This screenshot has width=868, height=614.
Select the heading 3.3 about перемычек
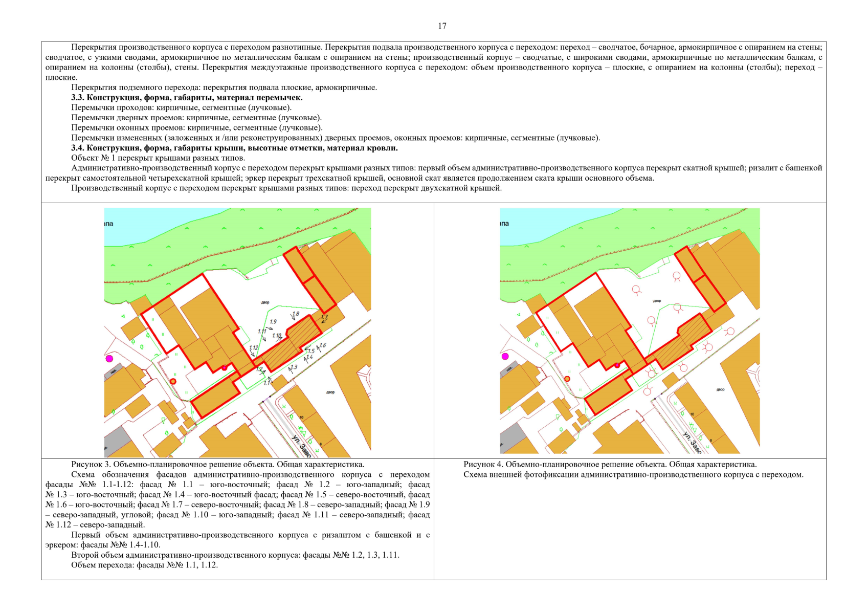pos(187,97)
